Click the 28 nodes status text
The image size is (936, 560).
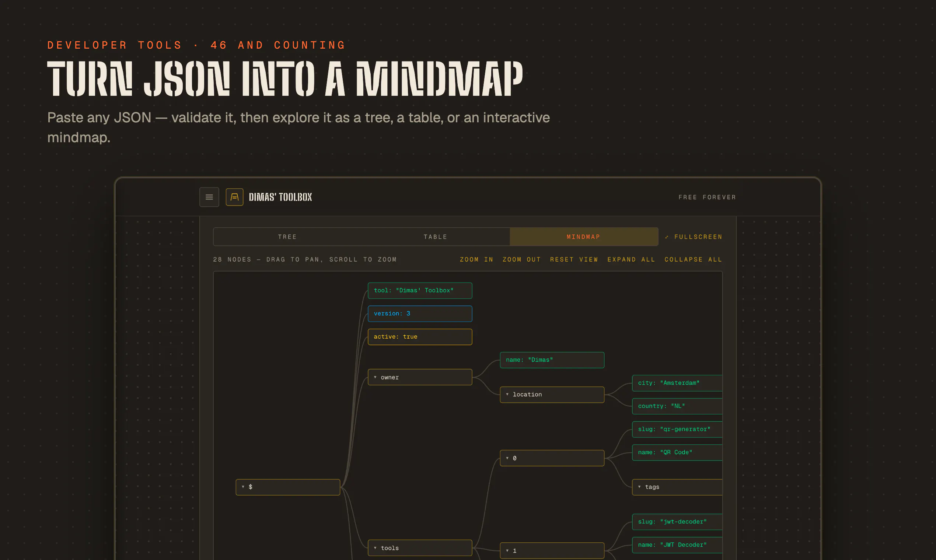(305, 260)
